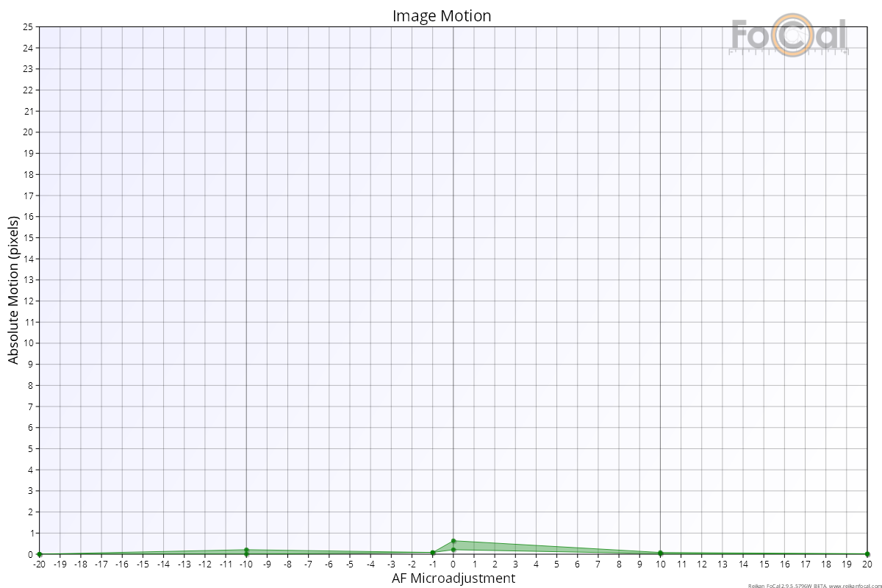Screen dimensions: 882x588
Task: Select the peak data point at microadjustment 0
Action: 453,541
